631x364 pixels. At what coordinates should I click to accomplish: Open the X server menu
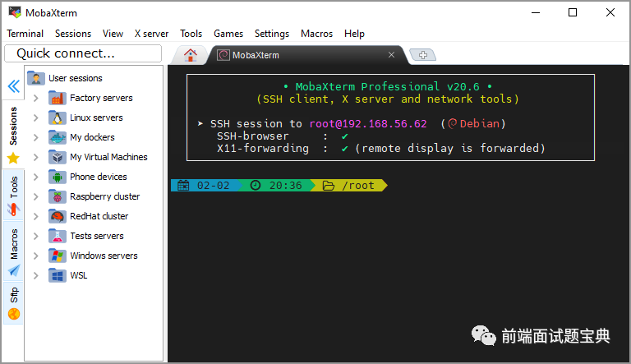click(x=151, y=34)
